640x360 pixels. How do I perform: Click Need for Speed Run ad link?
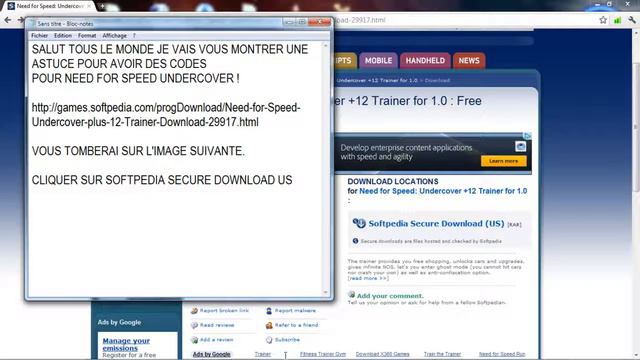tap(502, 354)
